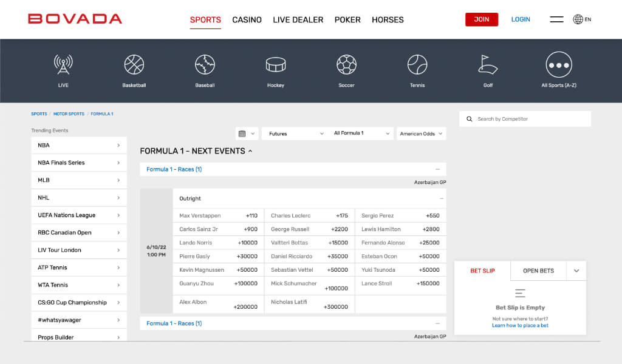The width and height of the screenshot is (622, 364).
Task: Open NBA Finals Series trending event
Action: [79, 163]
